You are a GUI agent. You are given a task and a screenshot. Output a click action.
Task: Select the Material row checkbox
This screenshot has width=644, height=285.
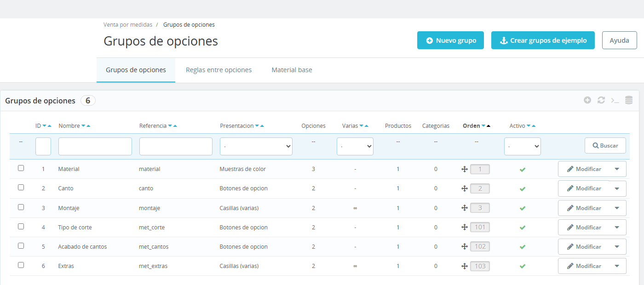(21, 168)
